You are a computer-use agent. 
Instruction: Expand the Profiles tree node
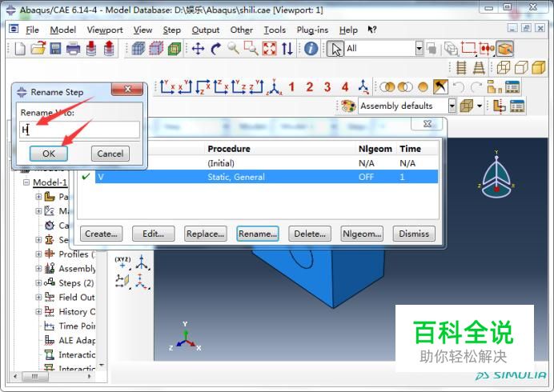[x=38, y=254]
